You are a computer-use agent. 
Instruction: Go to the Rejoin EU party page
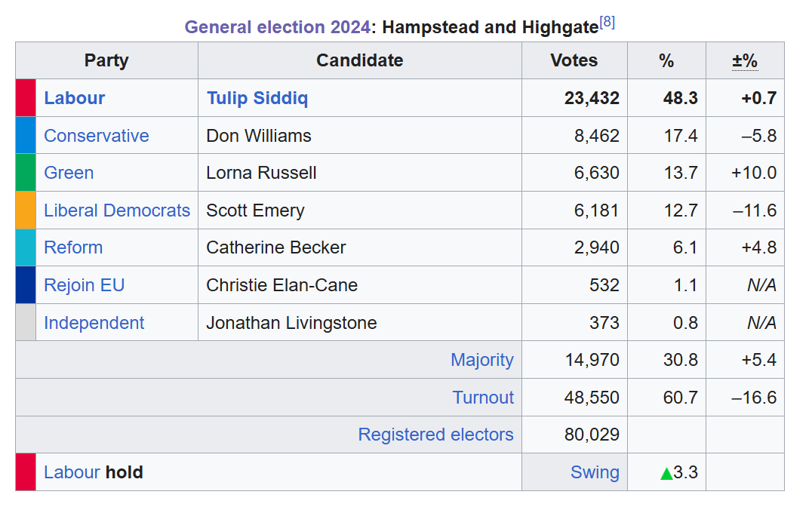(85, 285)
